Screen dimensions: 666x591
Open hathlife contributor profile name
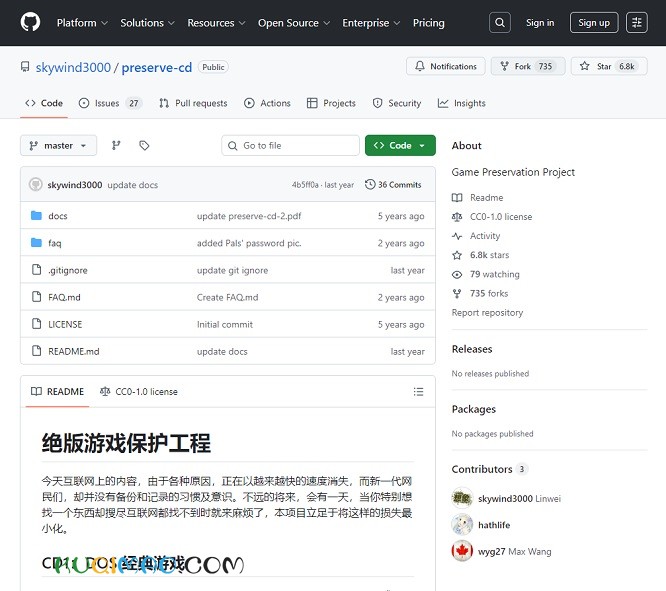(x=494, y=525)
